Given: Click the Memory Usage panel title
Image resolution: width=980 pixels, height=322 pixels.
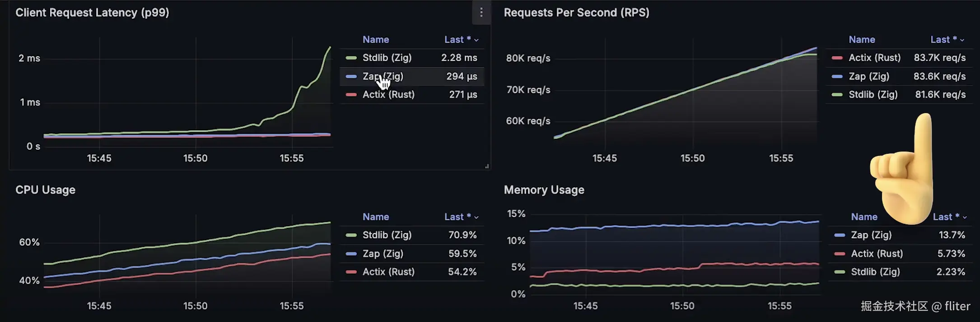Looking at the screenshot, I should [x=544, y=190].
